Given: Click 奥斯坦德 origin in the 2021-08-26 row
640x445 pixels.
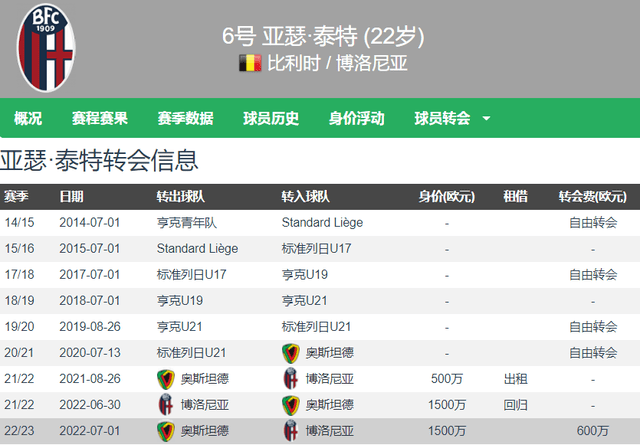Looking at the screenshot, I should (x=204, y=379).
